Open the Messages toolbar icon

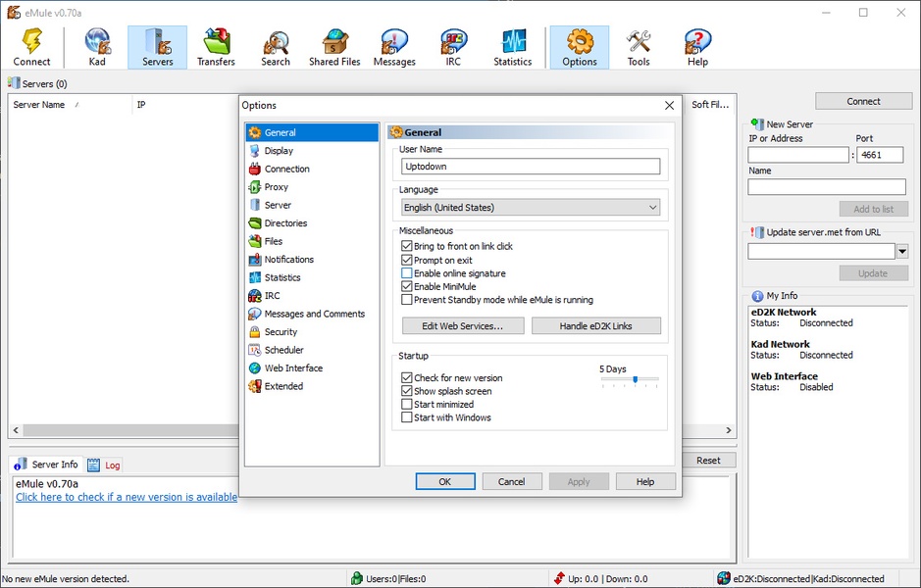click(x=394, y=47)
